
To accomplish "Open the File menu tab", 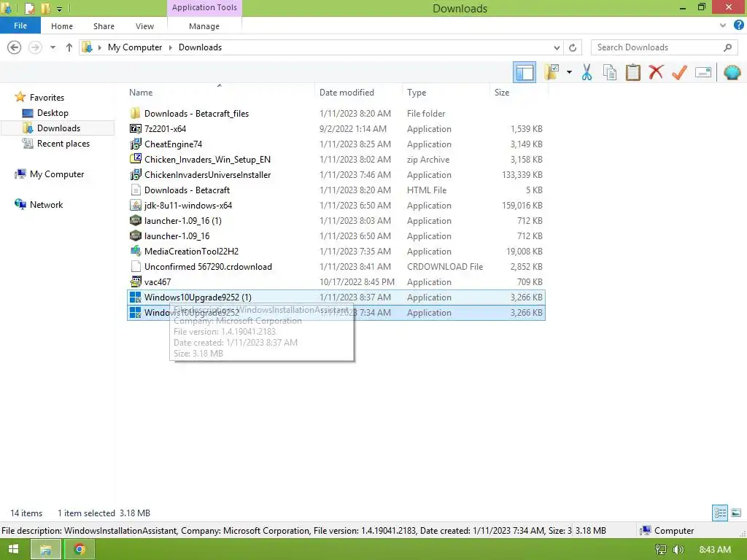I will (20, 26).
